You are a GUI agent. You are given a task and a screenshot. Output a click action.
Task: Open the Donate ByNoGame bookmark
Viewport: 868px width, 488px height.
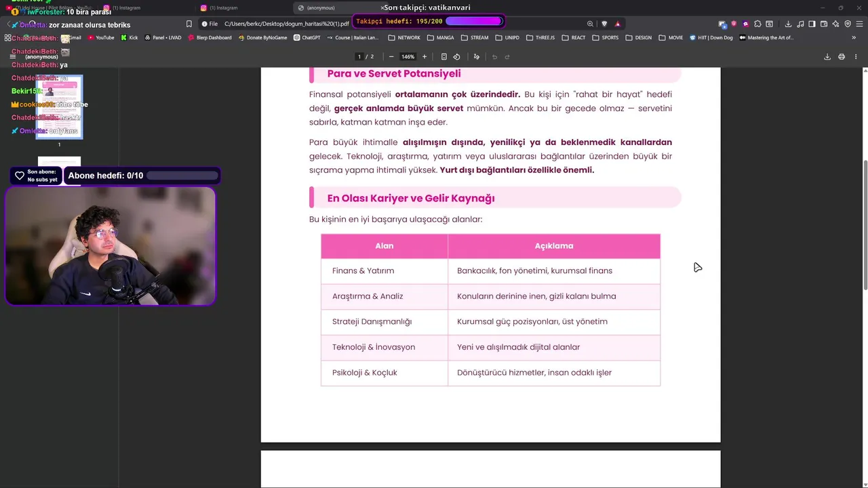pos(262,38)
